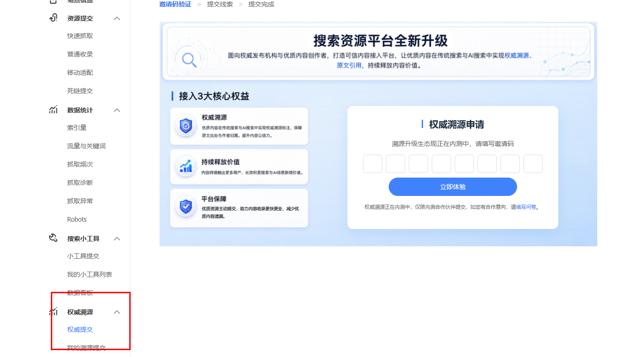Click the 数据统计 chart icon
The image size is (644, 357).
(x=53, y=110)
